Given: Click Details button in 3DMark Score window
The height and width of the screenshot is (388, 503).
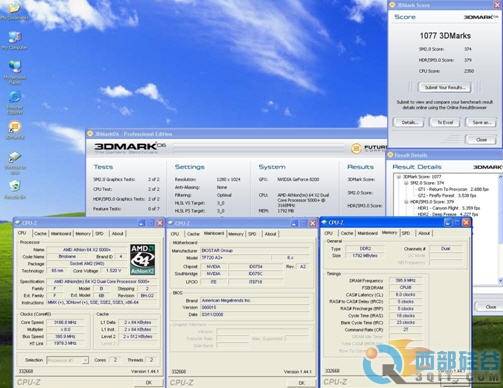Looking at the screenshot, I should 409,123.
